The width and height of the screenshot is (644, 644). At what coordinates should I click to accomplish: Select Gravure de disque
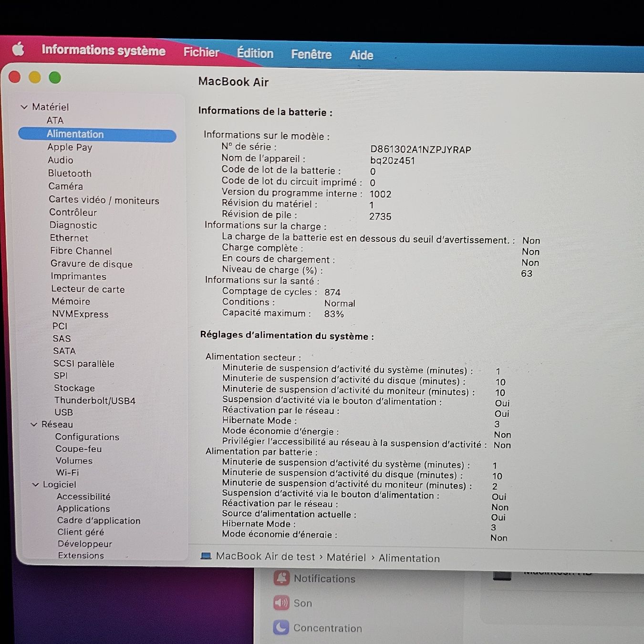click(x=92, y=264)
